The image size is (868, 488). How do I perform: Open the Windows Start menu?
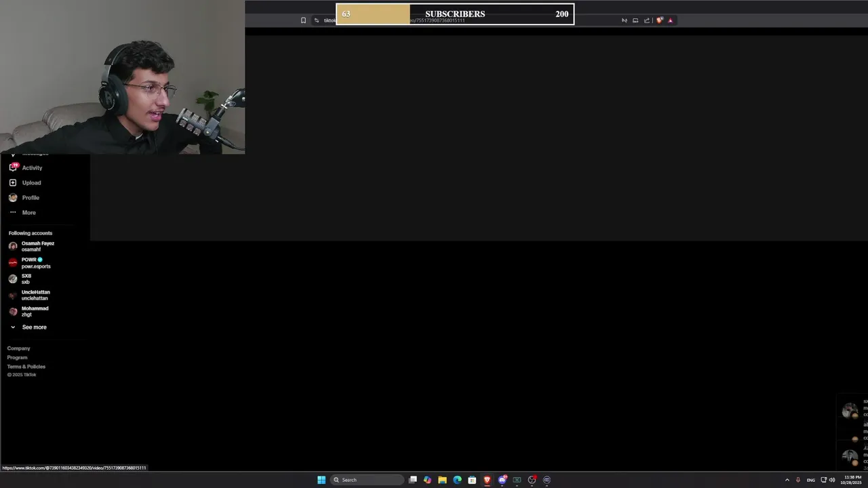(321, 480)
